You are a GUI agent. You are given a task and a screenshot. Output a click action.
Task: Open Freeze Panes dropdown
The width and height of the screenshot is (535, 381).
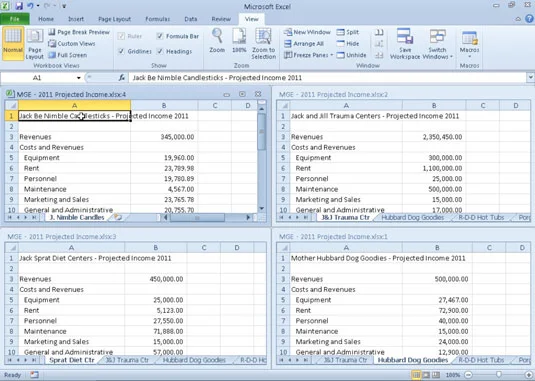pyautogui.click(x=308, y=55)
